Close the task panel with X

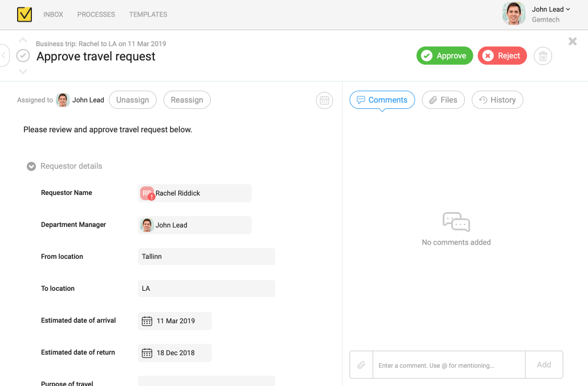573,41
